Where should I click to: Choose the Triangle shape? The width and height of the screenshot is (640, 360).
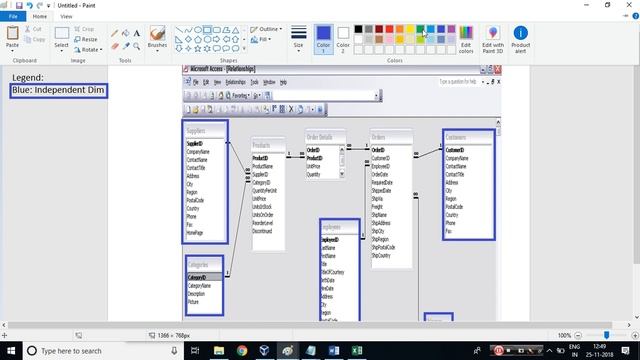point(236,30)
